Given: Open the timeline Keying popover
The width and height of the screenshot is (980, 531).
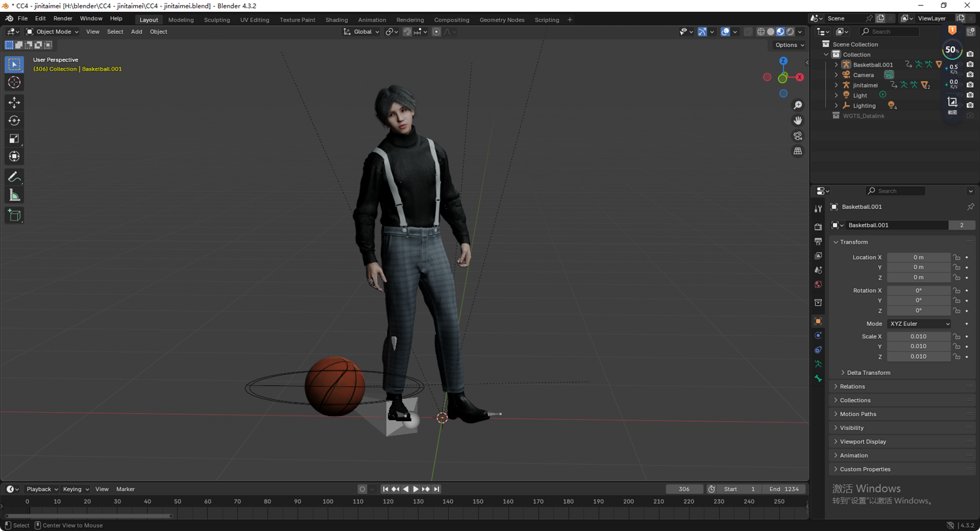Looking at the screenshot, I should pyautogui.click(x=75, y=489).
